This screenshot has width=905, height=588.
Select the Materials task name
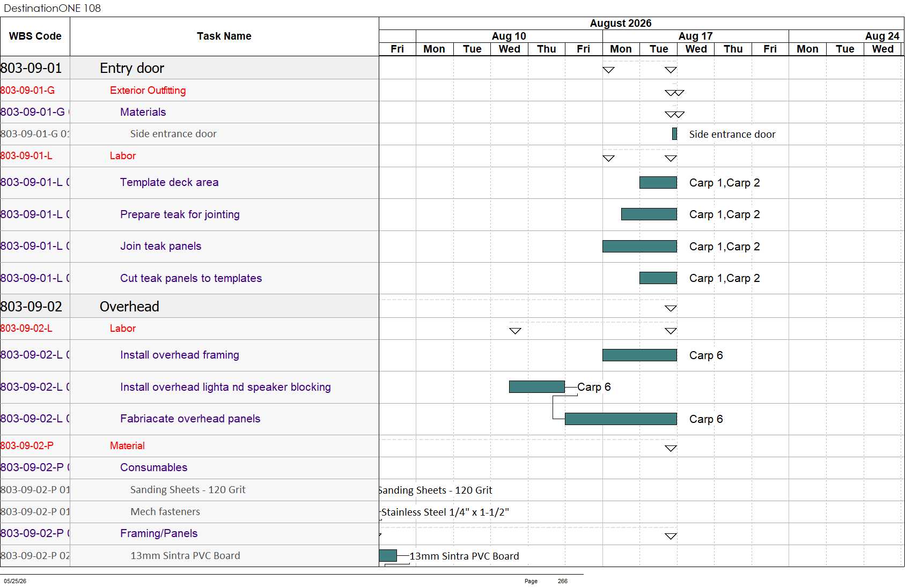143,112
